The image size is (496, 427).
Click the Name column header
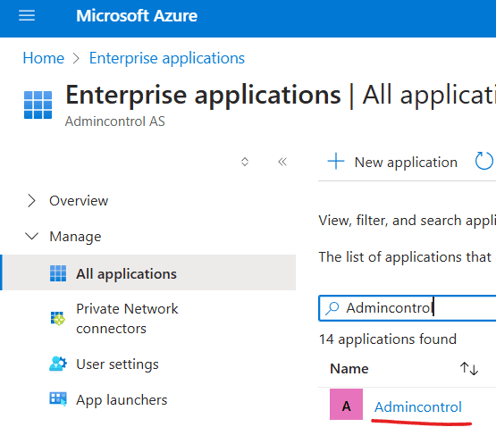(x=349, y=369)
